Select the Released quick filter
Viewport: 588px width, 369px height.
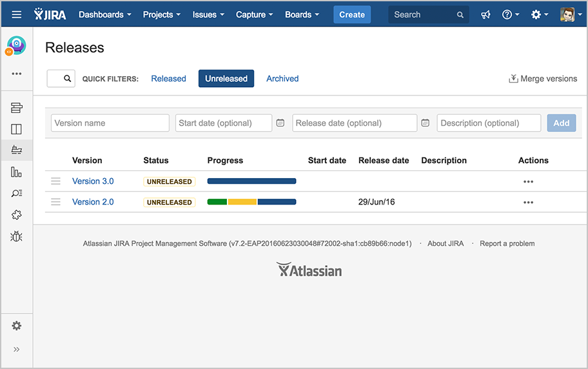pyautogui.click(x=168, y=79)
